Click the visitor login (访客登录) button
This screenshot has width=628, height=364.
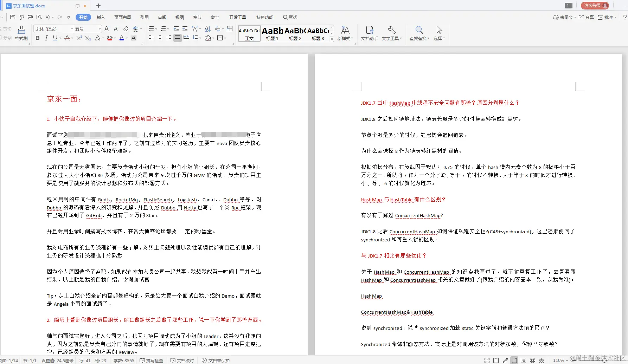point(595,6)
